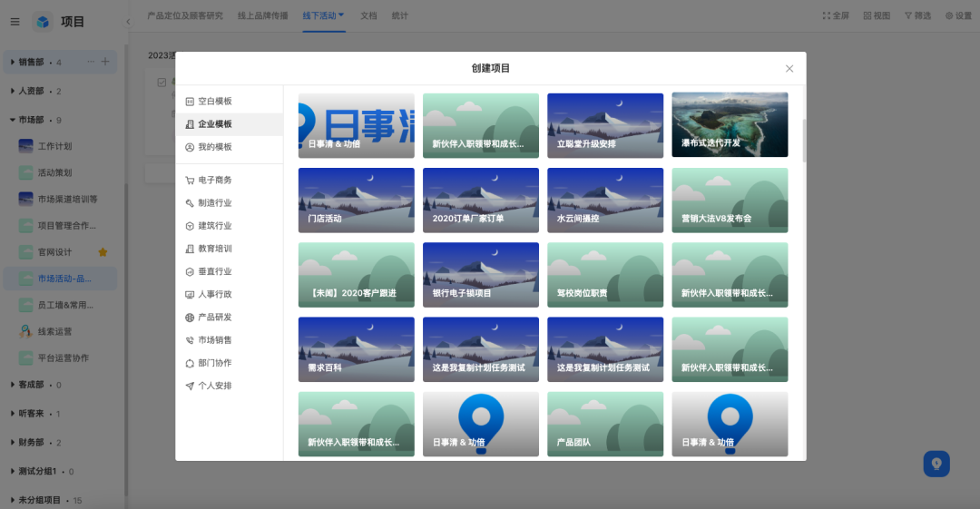Switch to 统计 tab
Screen dimensions: 980x509
pyautogui.click(x=400, y=15)
